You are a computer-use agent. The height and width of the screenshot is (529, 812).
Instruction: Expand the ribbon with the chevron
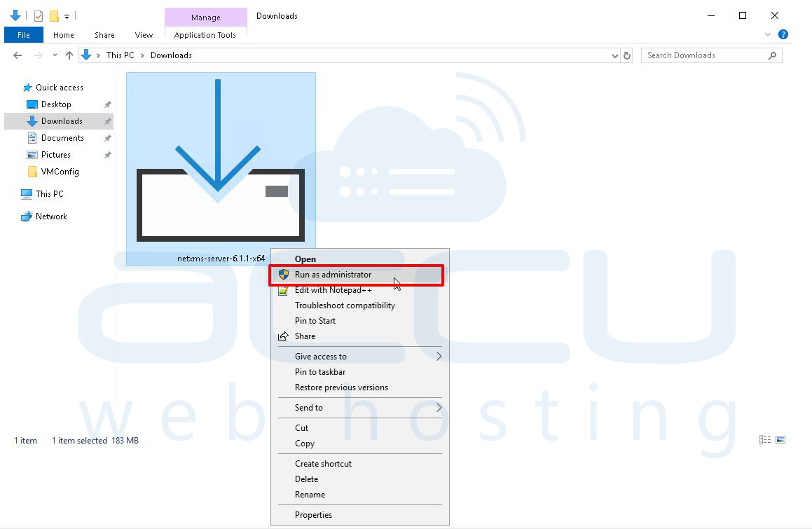click(767, 34)
